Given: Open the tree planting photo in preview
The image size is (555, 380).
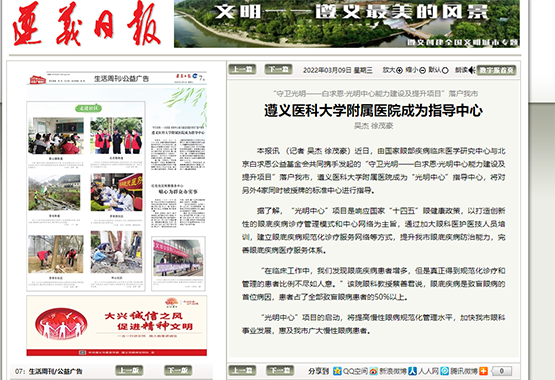Looking at the screenshot, I should click(56, 254).
